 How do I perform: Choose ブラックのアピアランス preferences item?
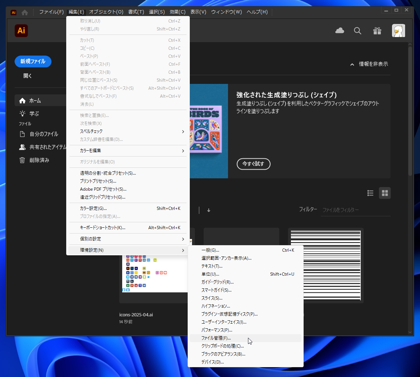(246, 354)
